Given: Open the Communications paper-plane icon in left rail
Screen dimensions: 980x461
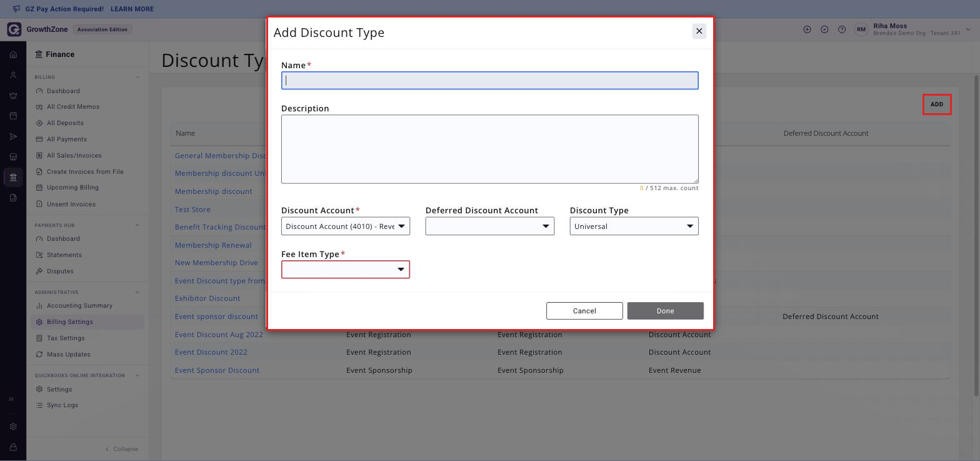Looking at the screenshot, I should 13,136.
